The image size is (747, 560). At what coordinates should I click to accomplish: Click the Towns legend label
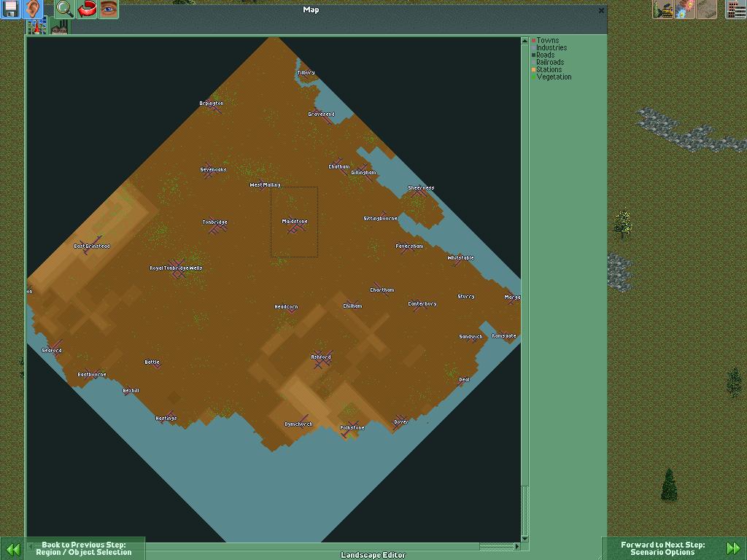click(x=548, y=41)
